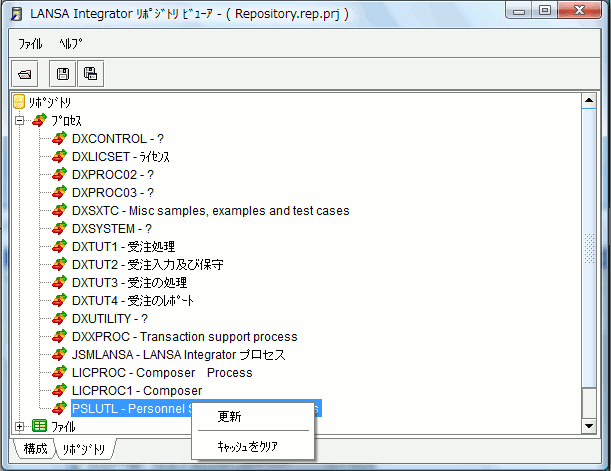Image resolution: width=611 pixels, height=471 pixels.
Task: Close the Repository Viewer window
Action: [x=579, y=11]
